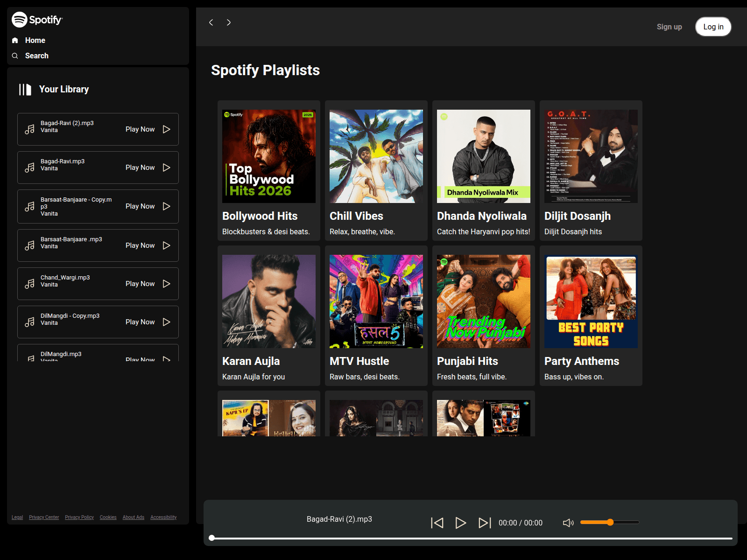Open the Cookies footer link
Screen dimensions: 747x560
(108, 517)
